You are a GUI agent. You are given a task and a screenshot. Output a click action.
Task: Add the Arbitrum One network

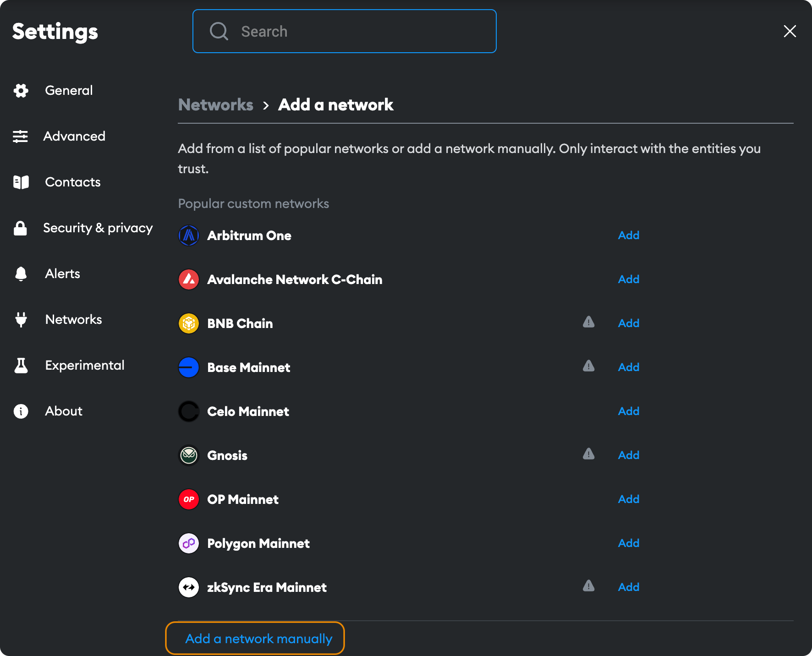point(629,235)
